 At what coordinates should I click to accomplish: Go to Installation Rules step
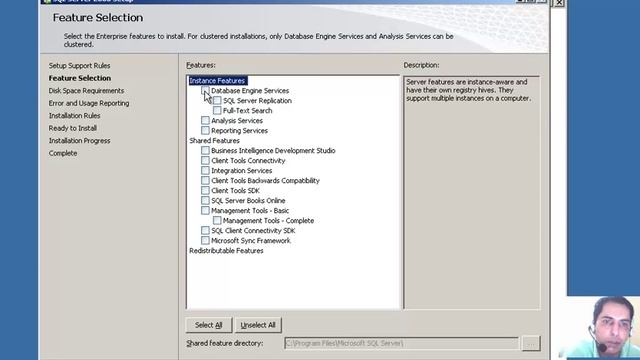[x=74, y=116]
